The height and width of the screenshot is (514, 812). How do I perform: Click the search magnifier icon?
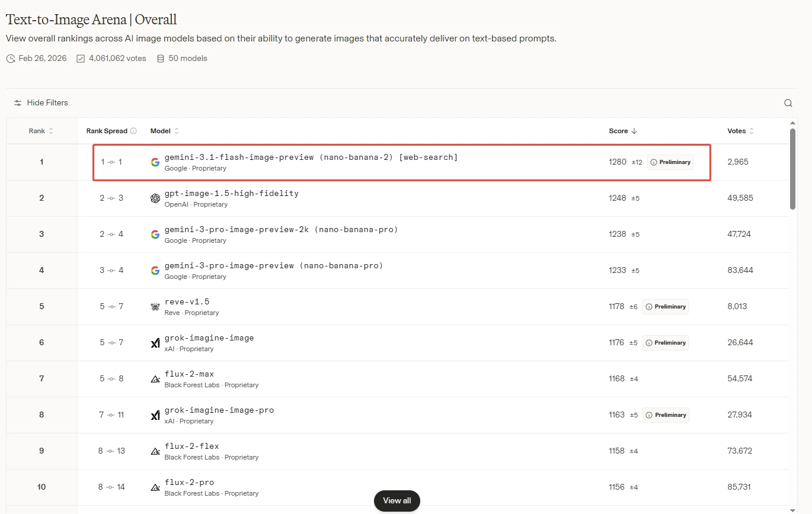(788, 103)
